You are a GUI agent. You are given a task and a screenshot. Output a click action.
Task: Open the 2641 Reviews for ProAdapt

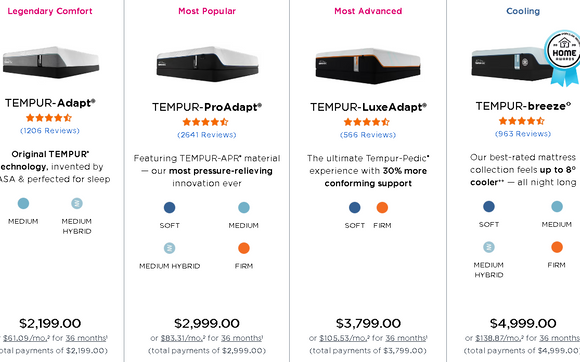point(206,135)
